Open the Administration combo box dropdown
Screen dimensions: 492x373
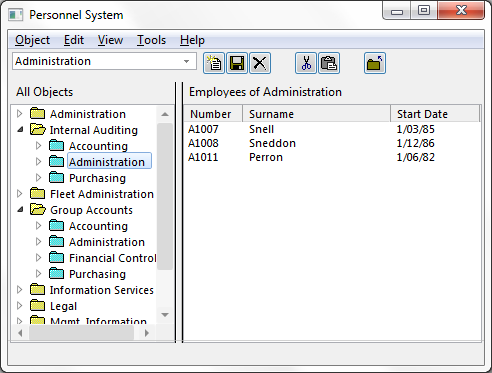pyautogui.click(x=187, y=61)
